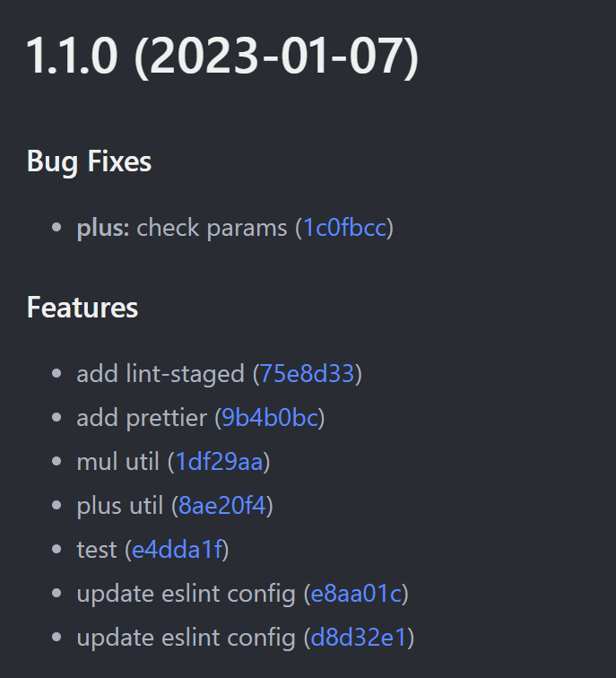
Task: Click the "add prettier" entry text
Action: (x=142, y=418)
